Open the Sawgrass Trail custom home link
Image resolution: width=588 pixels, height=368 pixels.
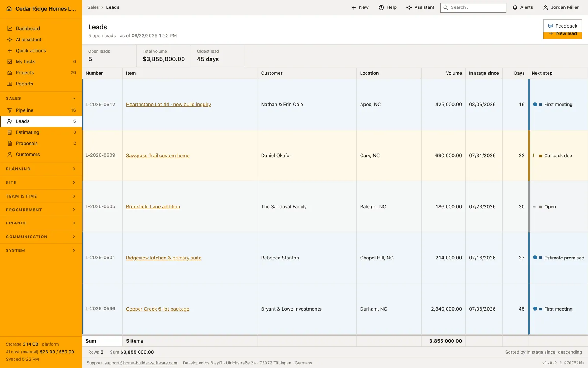click(x=158, y=156)
